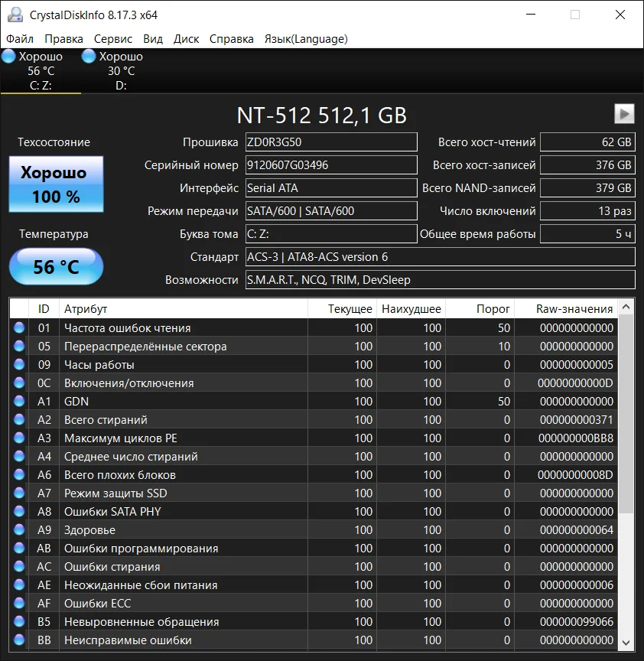Click the interface field Serial ATA
Image resolution: width=644 pixels, height=661 pixels.
(331, 188)
